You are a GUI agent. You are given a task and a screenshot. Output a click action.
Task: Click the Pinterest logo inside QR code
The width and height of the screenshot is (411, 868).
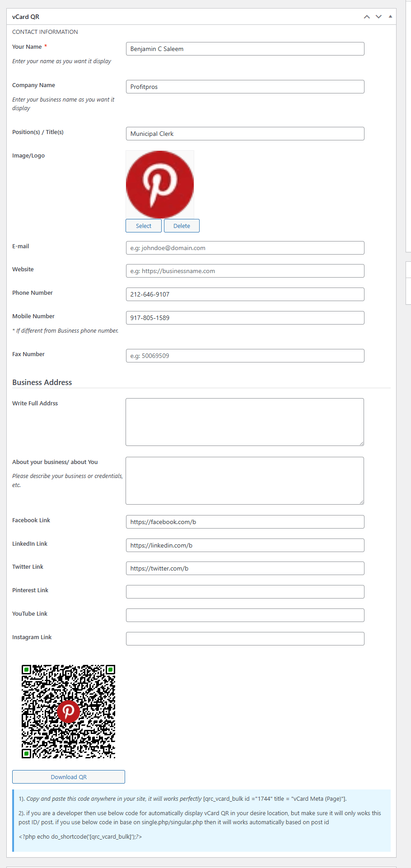tap(68, 711)
